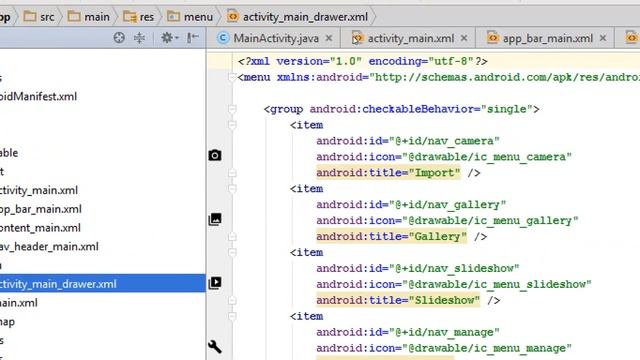This screenshot has width=640, height=360.
Task: Click the res breadcrumb folder
Action: pyautogui.click(x=139, y=17)
